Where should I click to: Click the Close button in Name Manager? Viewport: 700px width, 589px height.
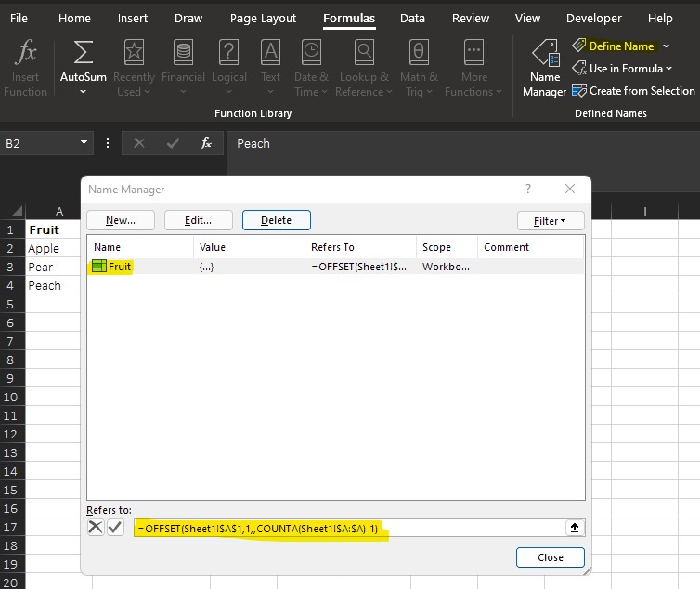550,557
